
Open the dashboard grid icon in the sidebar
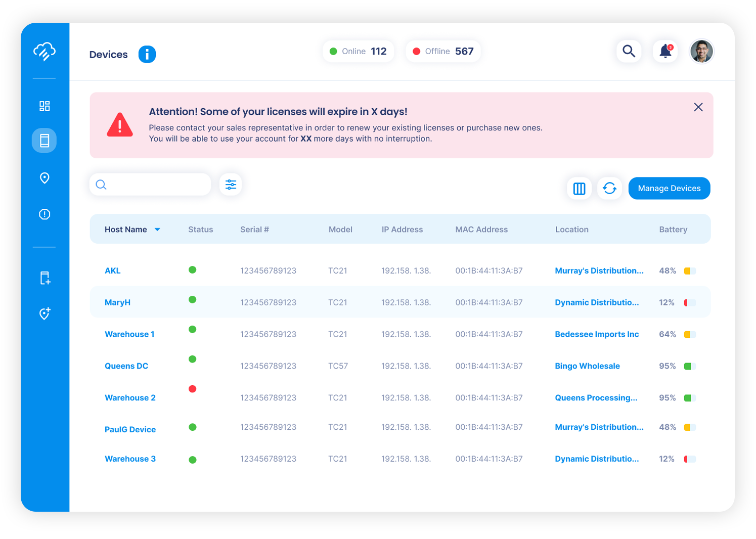pyautogui.click(x=45, y=106)
